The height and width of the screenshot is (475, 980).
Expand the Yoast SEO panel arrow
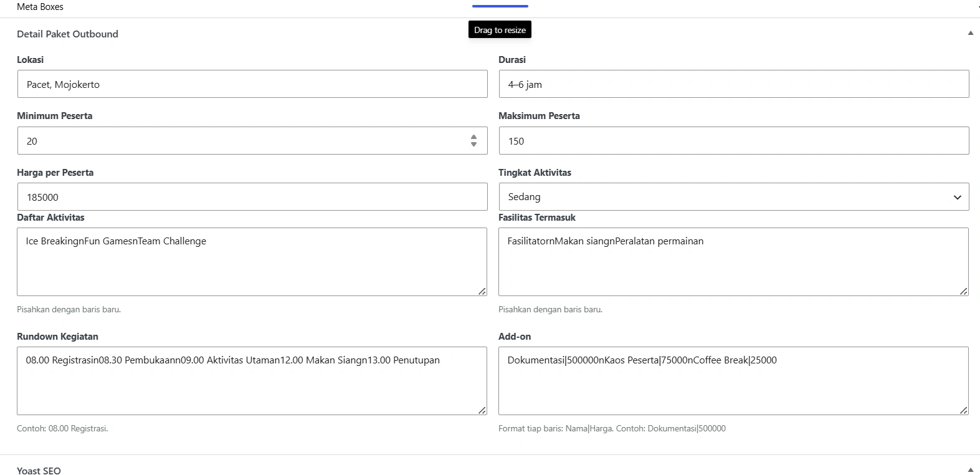(970, 470)
